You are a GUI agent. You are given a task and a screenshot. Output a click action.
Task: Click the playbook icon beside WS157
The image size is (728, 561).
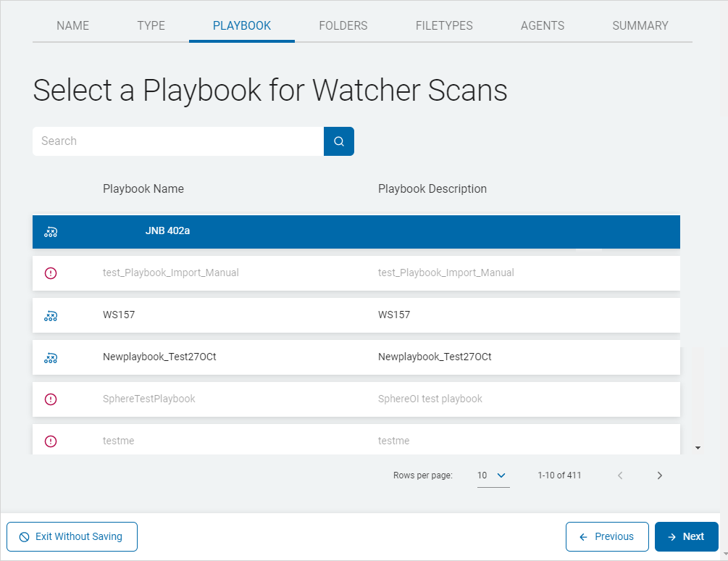[51, 315]
